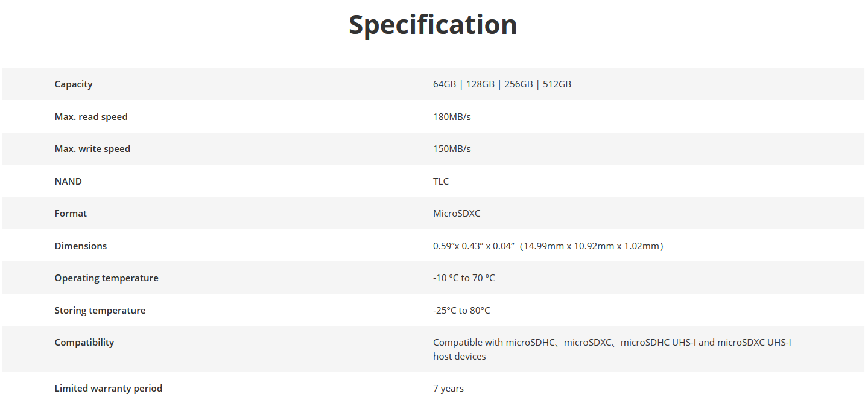Select the 64GB | 128GB | 256GB | 512GB capacity text
This screenshot has height=406, width=868.
point(502,84)
